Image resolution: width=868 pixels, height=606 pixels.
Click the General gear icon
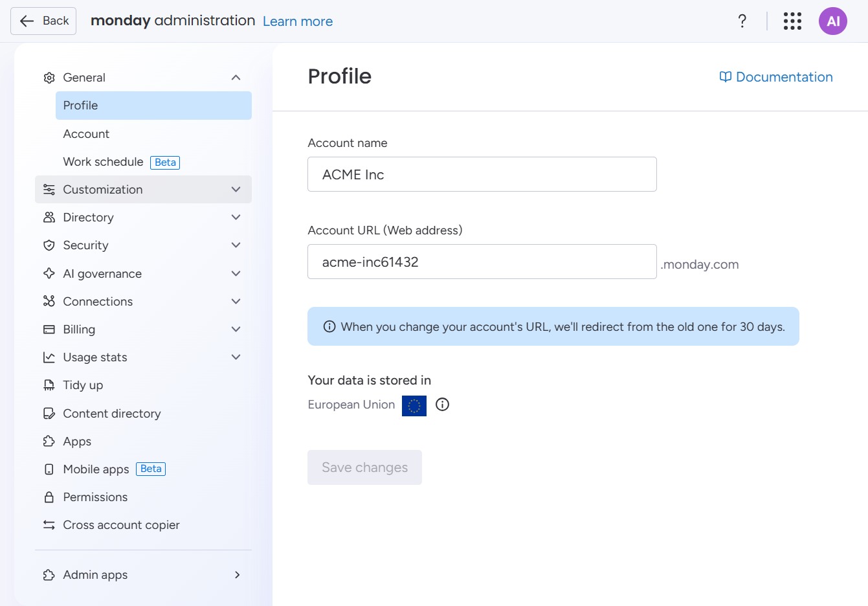(x=49, y=78)
